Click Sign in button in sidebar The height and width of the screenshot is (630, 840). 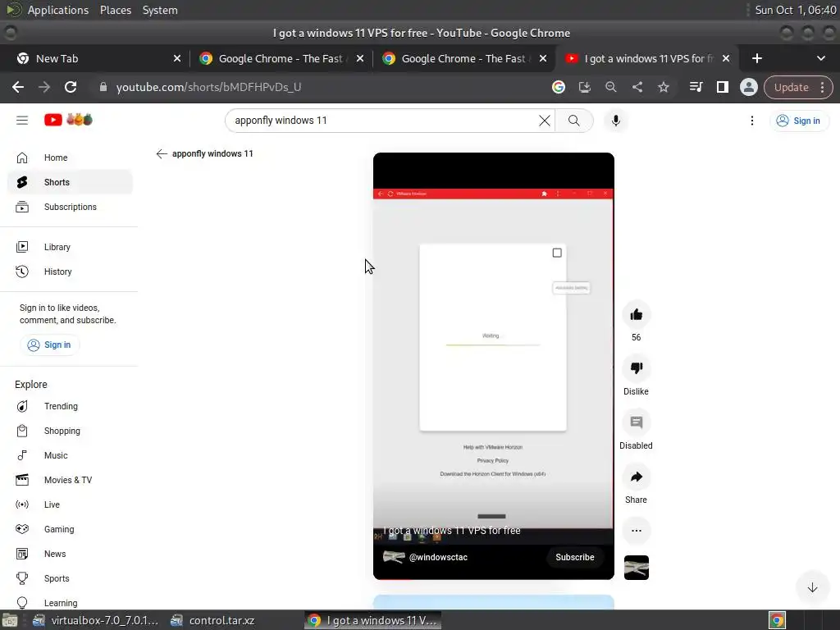[x=50, y=345]
